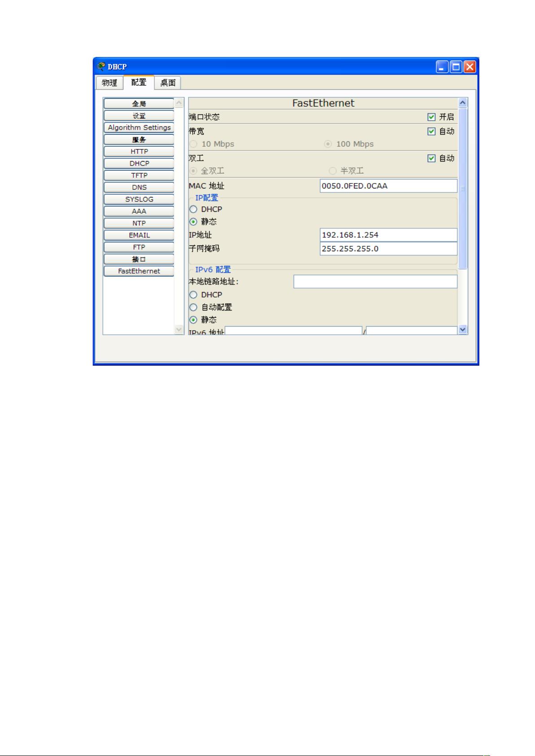Click the IPv6 地址 input field

click(294, 331)
